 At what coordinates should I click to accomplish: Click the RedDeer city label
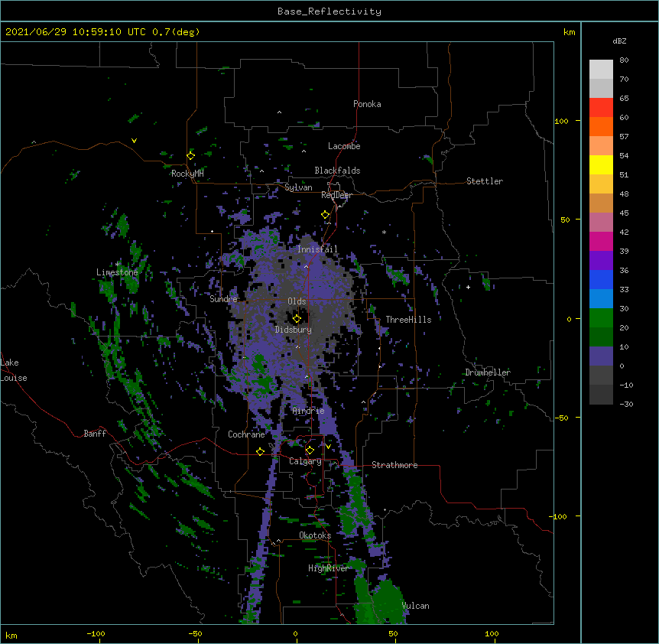tap(336, 195)
